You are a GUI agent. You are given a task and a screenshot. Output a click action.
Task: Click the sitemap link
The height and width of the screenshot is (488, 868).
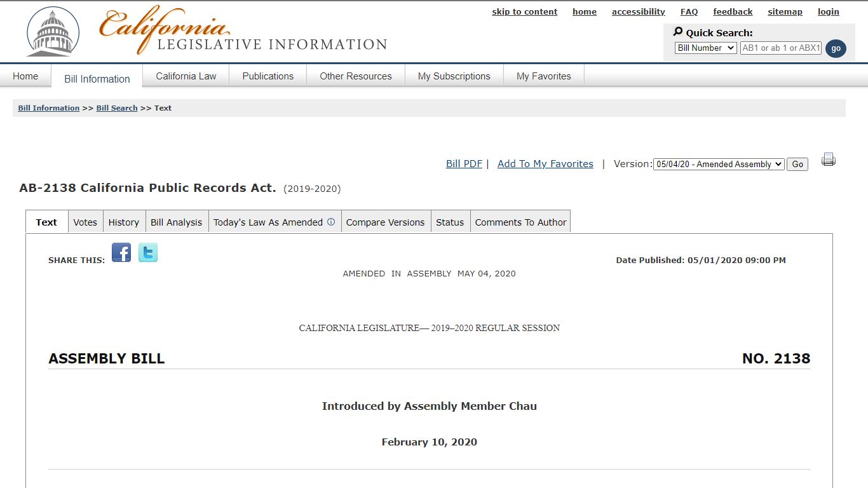[785, 11]
